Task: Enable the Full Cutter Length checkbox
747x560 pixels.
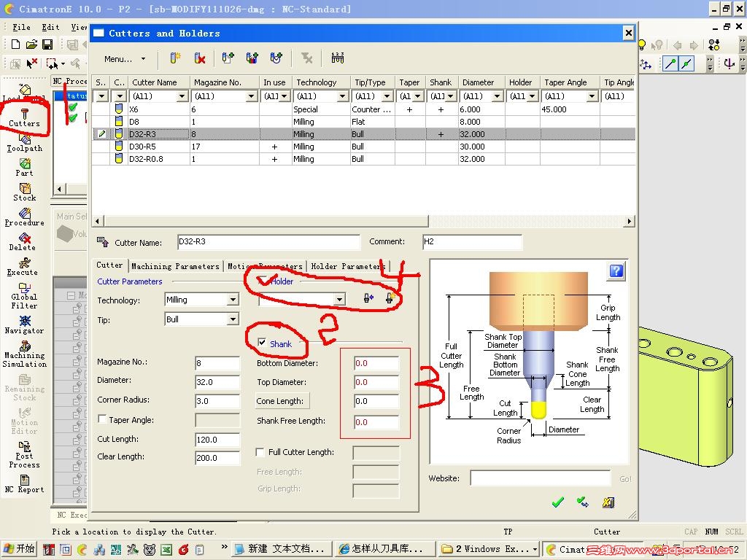Action: pyautogui.click(x=260, y=452)
